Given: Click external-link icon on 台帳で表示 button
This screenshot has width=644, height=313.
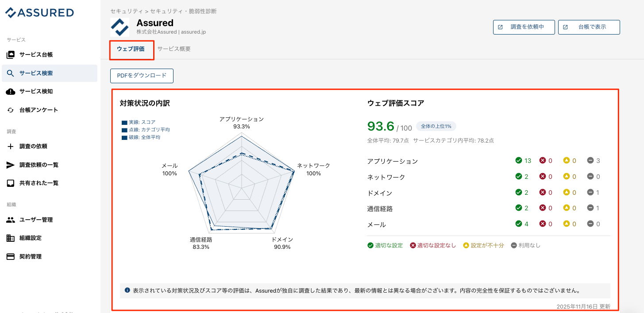Looking at the screenshot, I should 565,27.
